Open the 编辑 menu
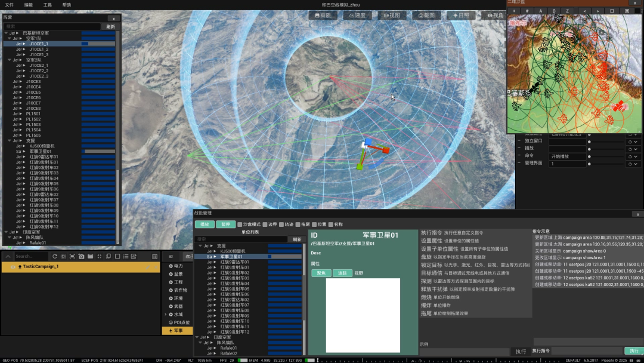644x363 pixels. pos(29,5)
